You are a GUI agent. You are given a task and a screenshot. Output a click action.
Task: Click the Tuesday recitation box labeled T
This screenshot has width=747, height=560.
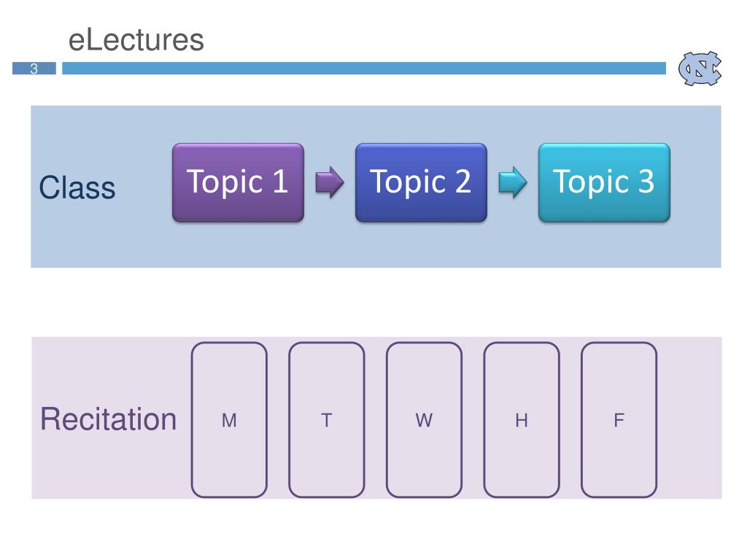(x=327, y=419)
